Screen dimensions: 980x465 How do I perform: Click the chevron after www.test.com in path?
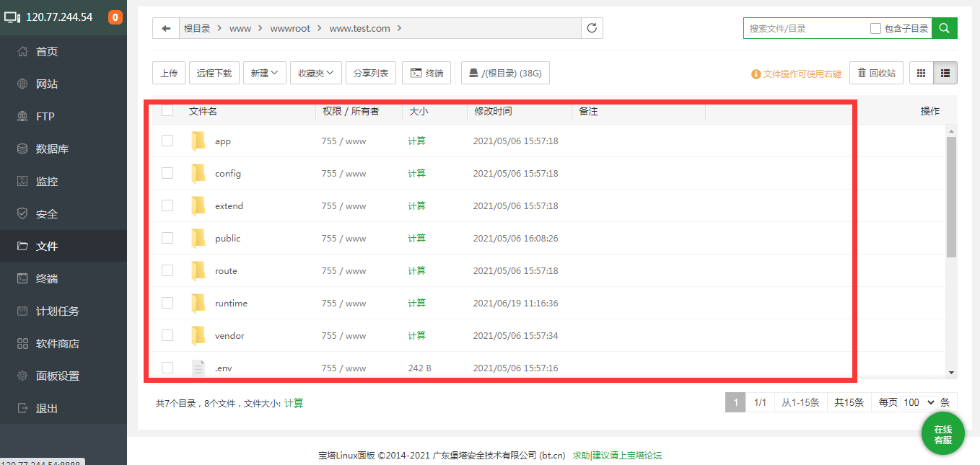point(399,28)
